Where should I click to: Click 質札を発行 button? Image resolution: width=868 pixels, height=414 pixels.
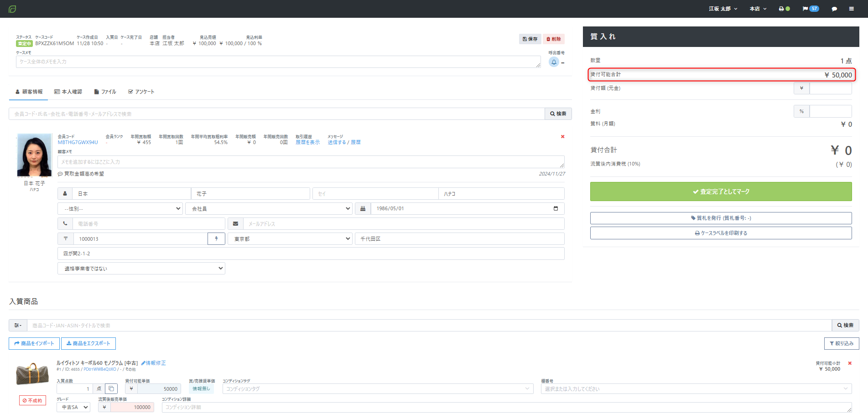point(721,218)
